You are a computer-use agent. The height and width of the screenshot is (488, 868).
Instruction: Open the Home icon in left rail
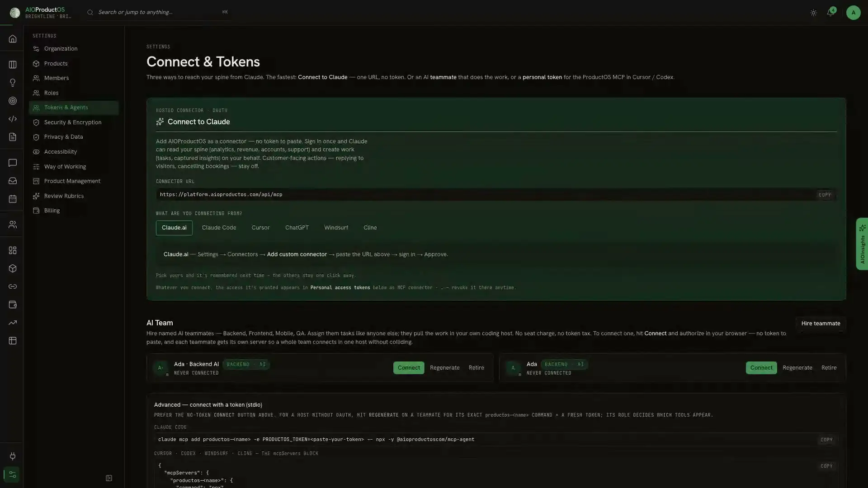(x=13, y=39)
